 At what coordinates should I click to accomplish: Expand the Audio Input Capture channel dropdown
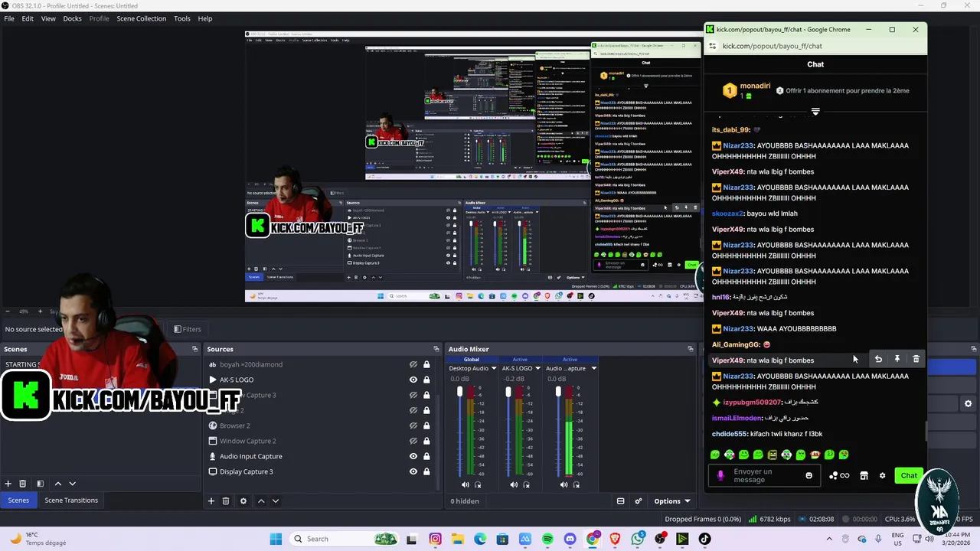pos(593,368)
